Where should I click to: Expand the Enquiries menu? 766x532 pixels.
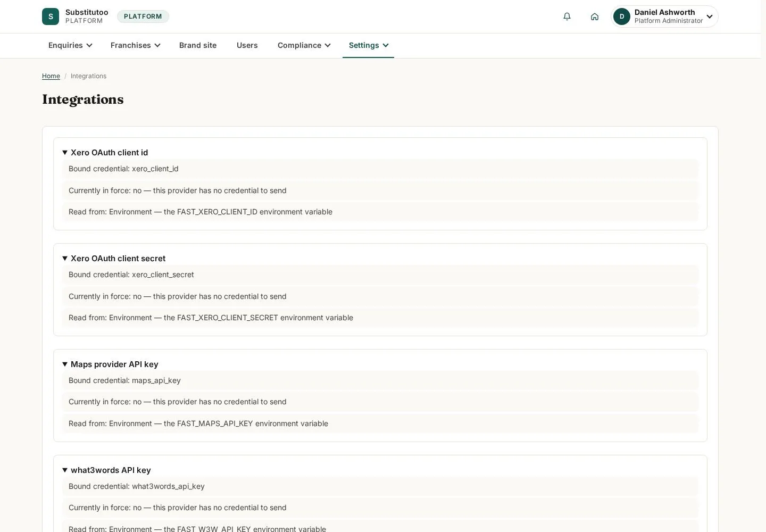(70, 45)
